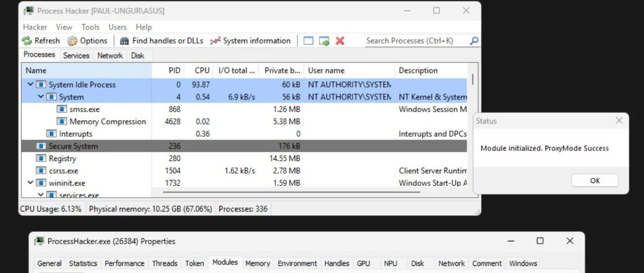Viewport: 644px width, 273px height.
Task: Open the Tools menu
Action: point(91,27)
